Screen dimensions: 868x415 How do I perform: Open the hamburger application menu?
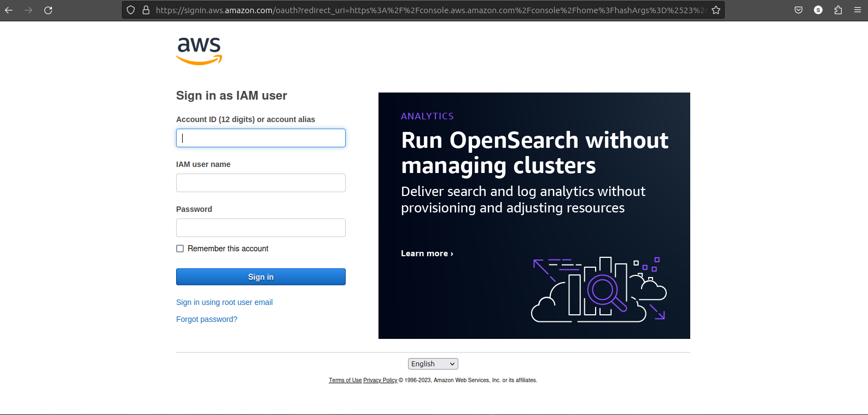click(858, 10)
